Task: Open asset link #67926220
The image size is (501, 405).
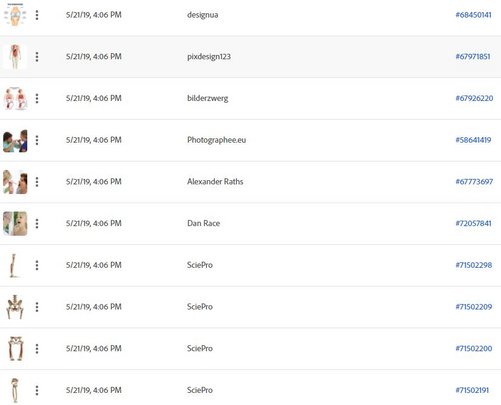Action: pyautogui.click(x=474, y=98)
